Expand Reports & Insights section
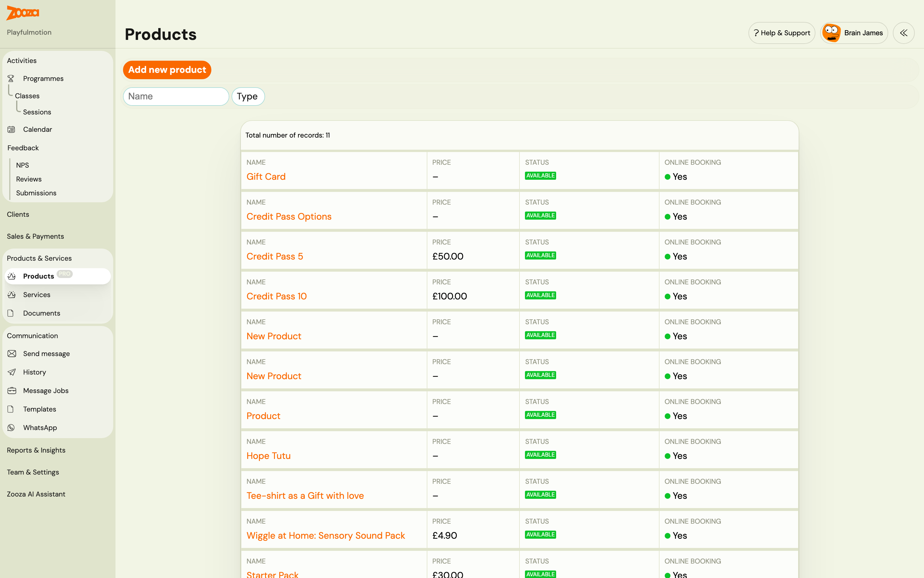The image size is (924, 578). [36, 450]
